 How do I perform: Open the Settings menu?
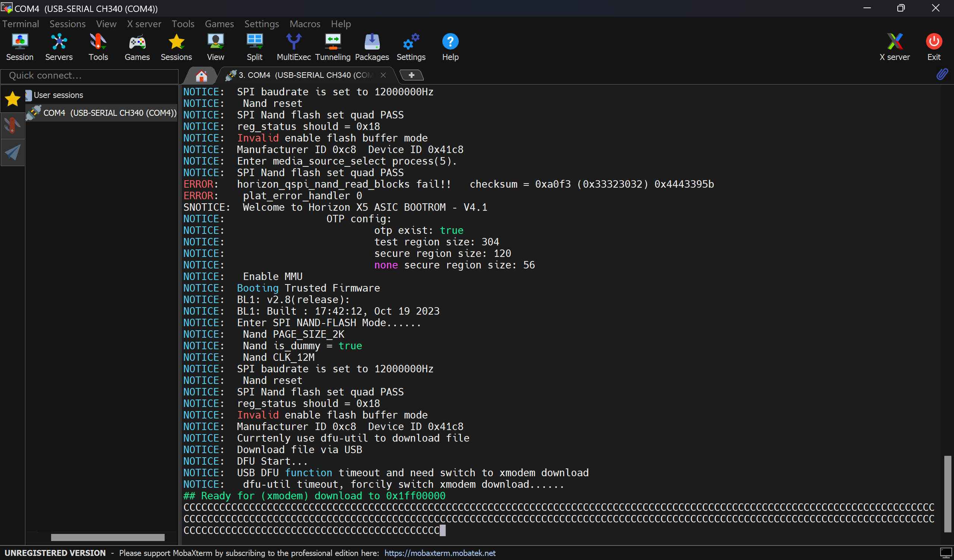261,24
